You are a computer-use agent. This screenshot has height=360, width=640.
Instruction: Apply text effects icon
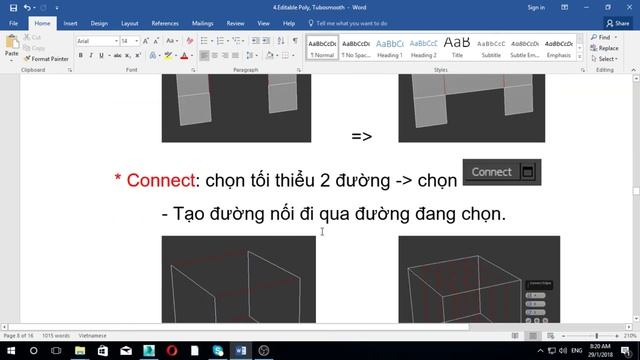point(153,55)
